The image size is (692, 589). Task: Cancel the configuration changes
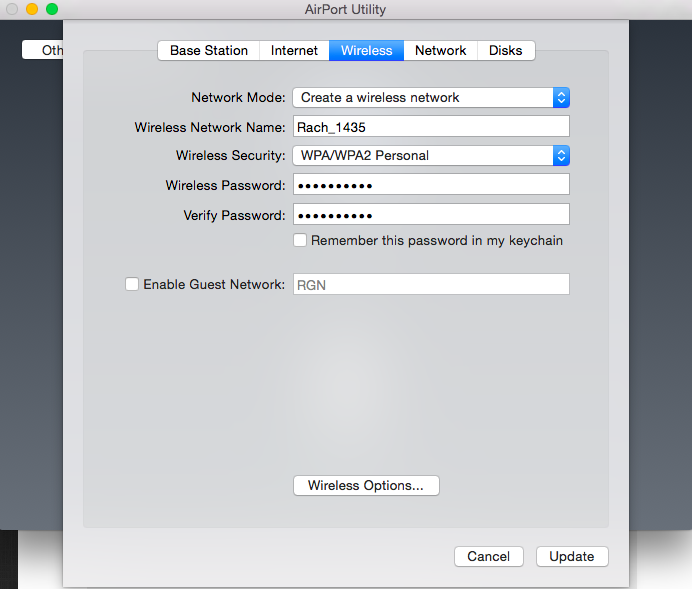(x=489, y=556)
